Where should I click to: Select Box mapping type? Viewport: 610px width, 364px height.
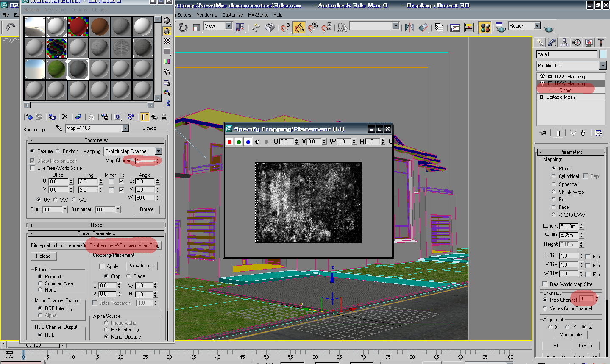pyautogui.click(x=554, y=200)
